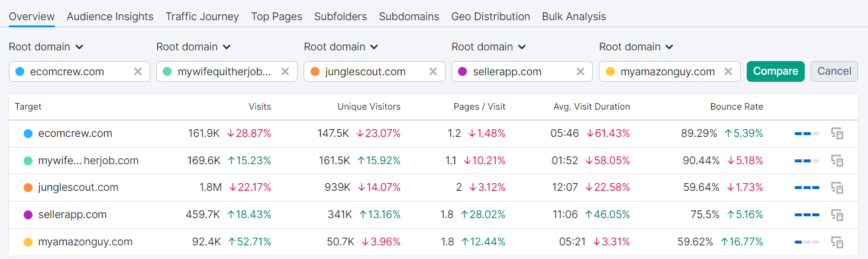Remove myamazonguy.com using its X icon

(x=728, y=72)
